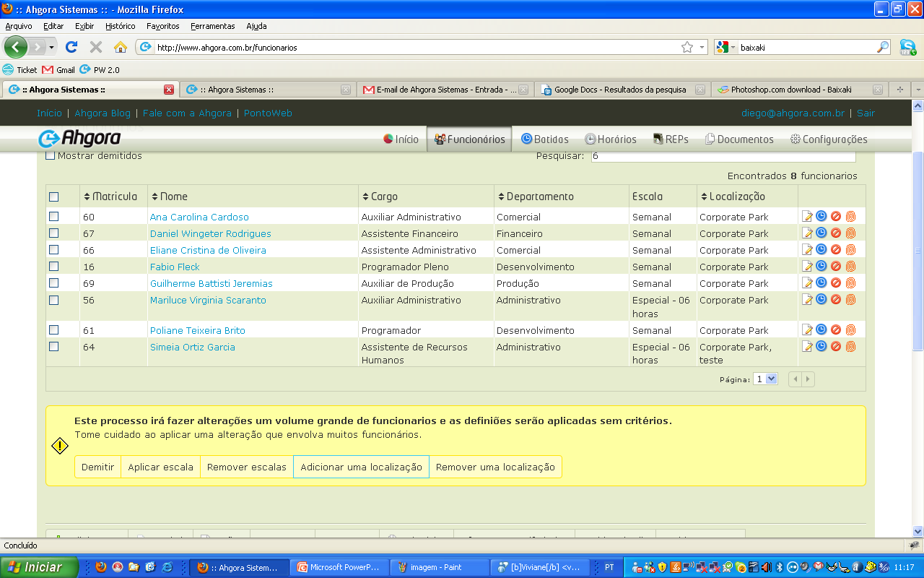
Task: Sort table by Departamento column
Action: pyautogui.click(x=536, y=197)
